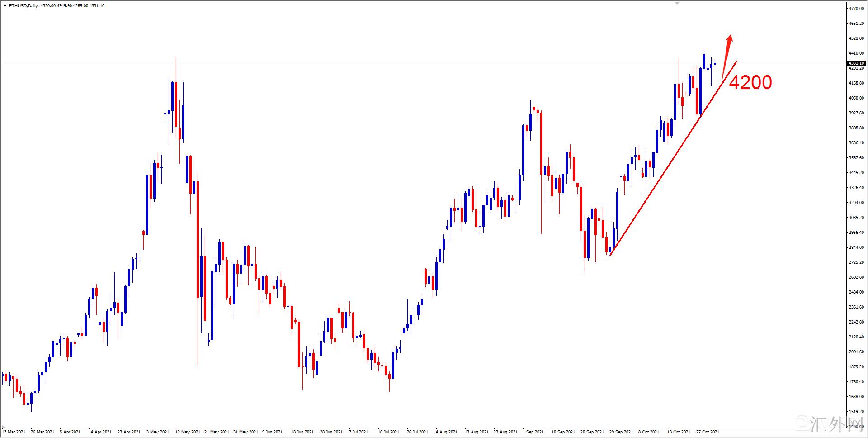The height and width of the screenshot is (438, 868).
Task: Click the 27 Oct 2021 date label
Action: [x=708, y=432]
